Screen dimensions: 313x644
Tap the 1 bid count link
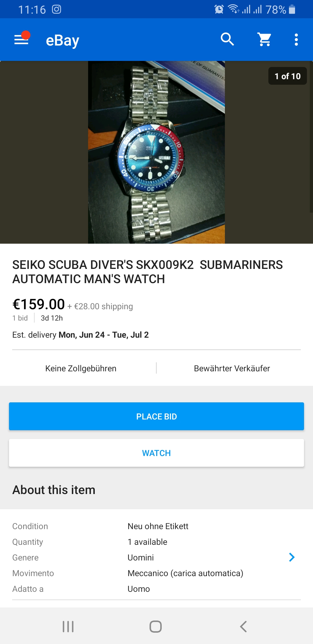click(20, 318)
